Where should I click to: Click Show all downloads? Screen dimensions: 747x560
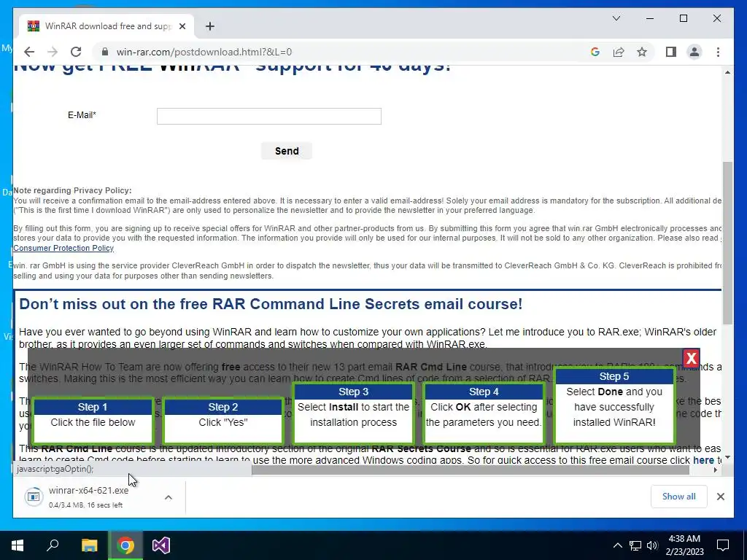(678, 496)
